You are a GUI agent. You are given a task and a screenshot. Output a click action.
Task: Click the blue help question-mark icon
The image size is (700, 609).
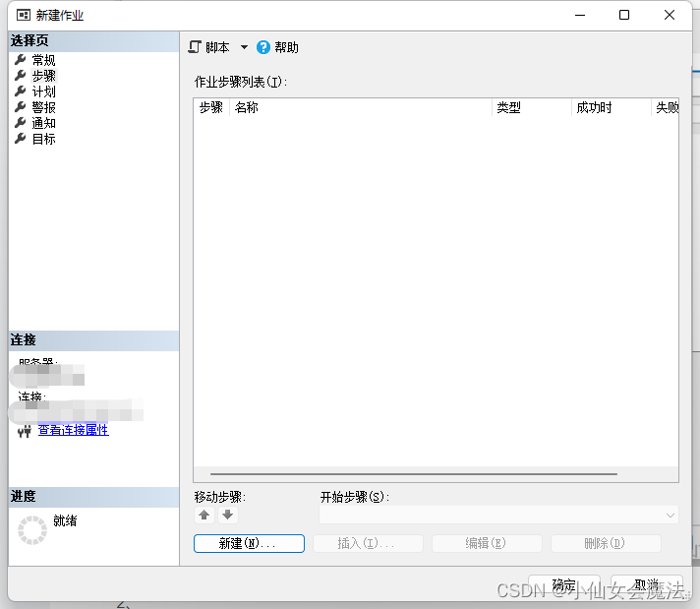tap(262, 47)
